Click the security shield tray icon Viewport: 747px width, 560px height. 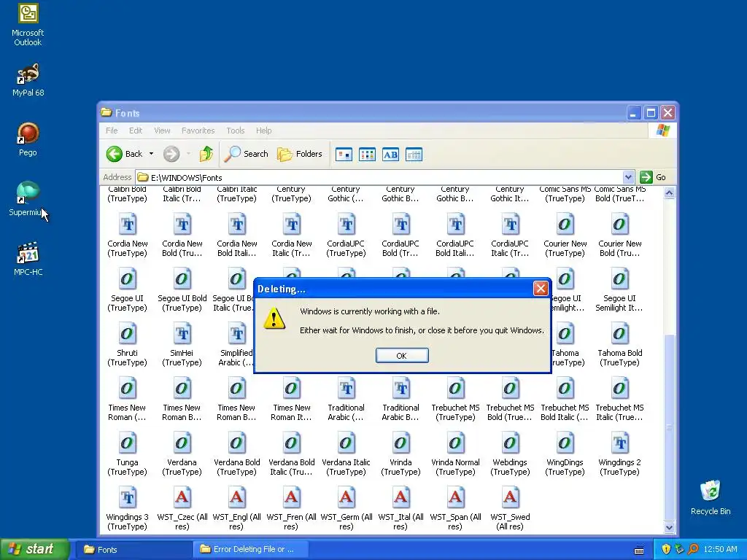click(x=666, y=550)
